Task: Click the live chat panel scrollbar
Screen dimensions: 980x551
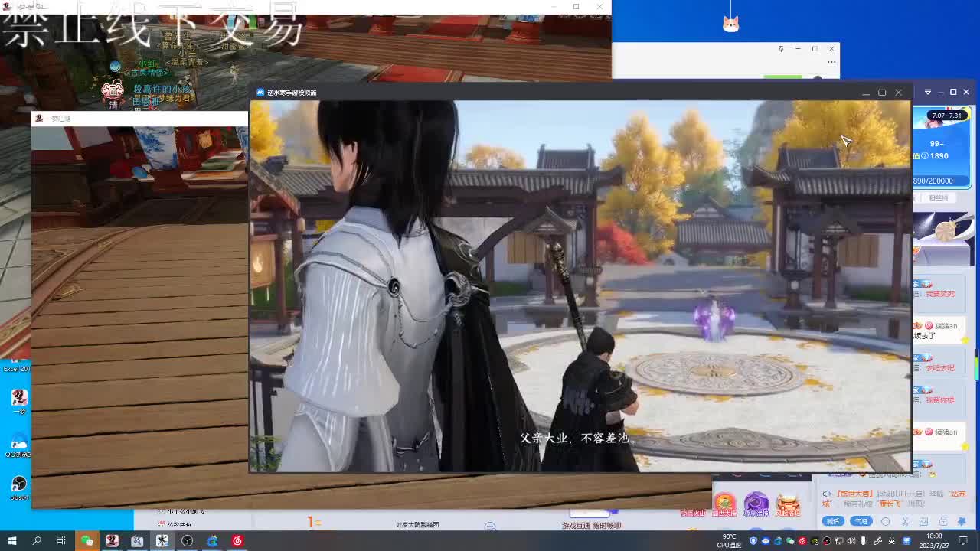Action: [976, 365]
